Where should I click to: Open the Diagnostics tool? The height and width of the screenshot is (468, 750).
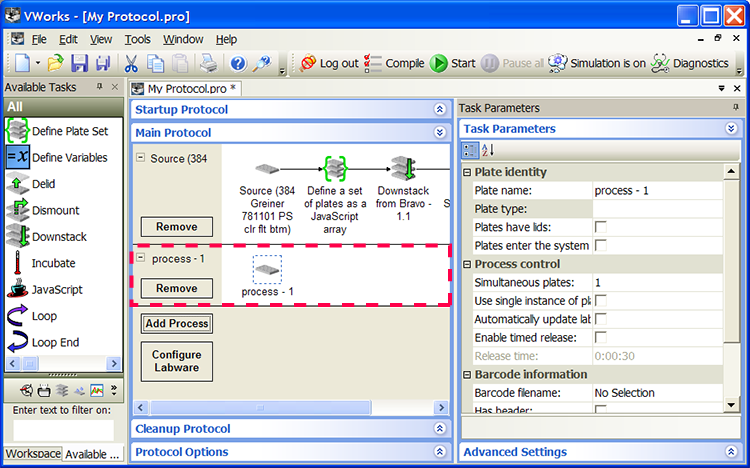pyautogui.click(x=690, y=63)
